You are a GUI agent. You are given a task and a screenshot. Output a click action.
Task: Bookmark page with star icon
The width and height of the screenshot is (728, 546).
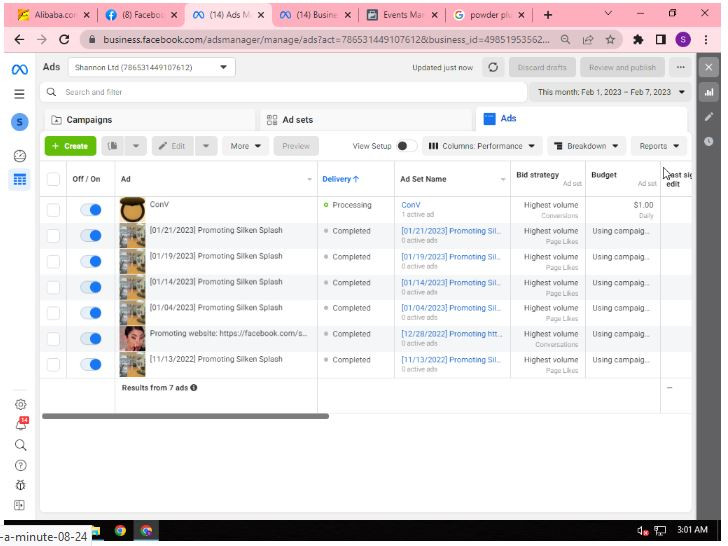(x=610, y=40)
